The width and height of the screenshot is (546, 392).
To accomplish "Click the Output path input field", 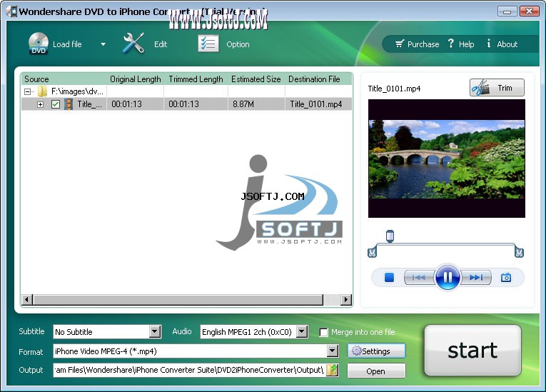I will [190, 370].
